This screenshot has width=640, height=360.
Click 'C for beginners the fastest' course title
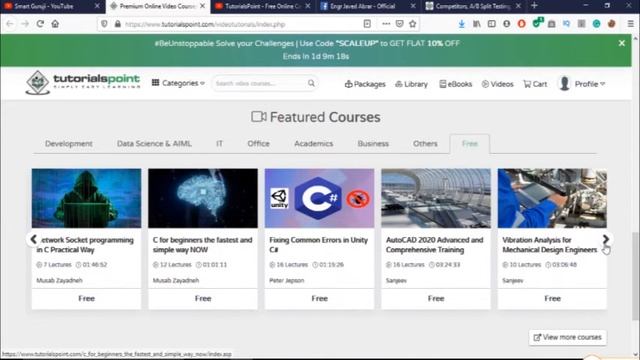(202, 244)
